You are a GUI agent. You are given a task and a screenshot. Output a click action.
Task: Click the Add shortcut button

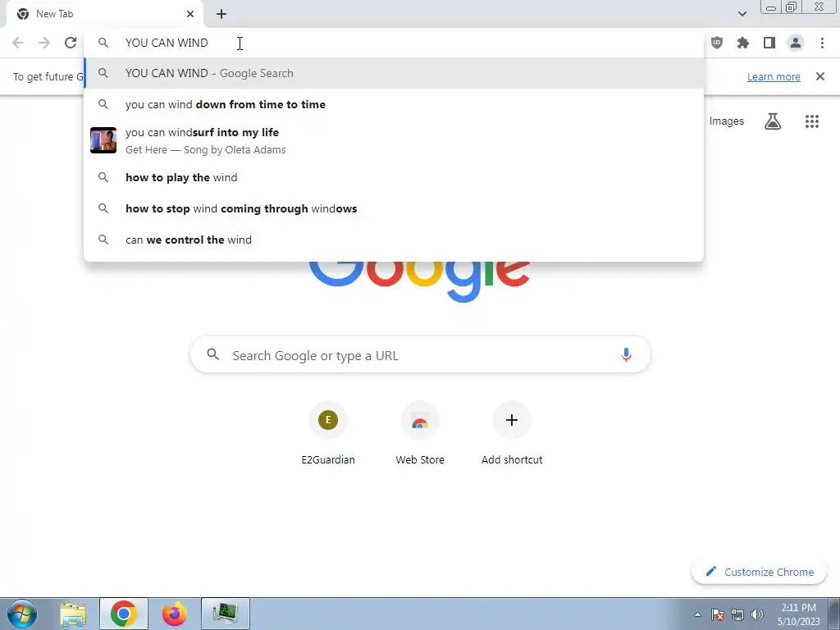point(512,433)
